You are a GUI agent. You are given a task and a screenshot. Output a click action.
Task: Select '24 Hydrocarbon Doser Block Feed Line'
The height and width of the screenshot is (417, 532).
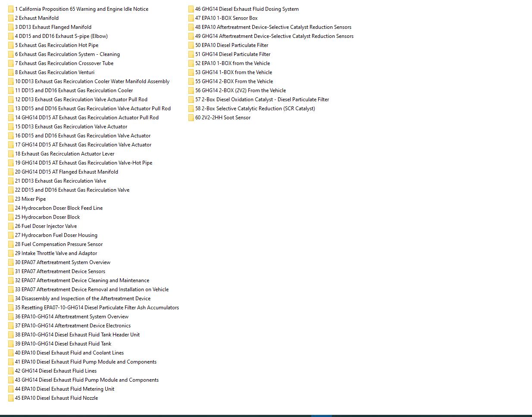click(x=59, y=208)
